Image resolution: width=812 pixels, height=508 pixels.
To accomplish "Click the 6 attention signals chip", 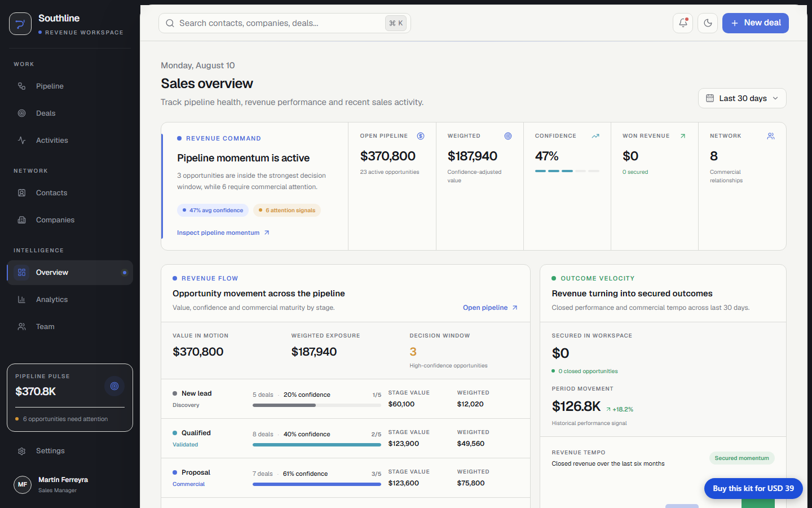I will [x=287, y=211].
